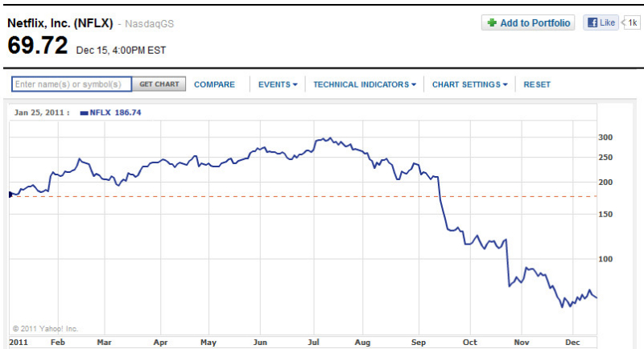The image size is (644, 349).
Task: Click the Dec 15, 4:00PM EST timestamp
Action: click(x=122, y=51)
